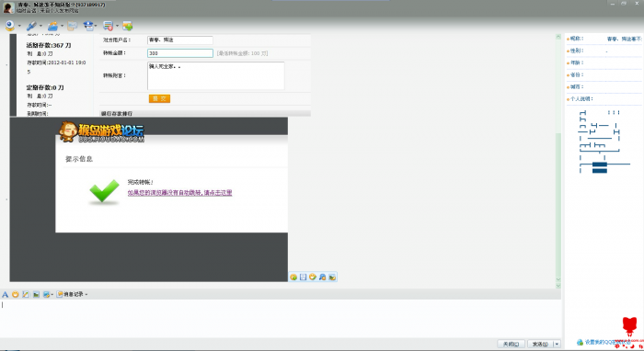The image size is (644, 351).
Task: Click the 发送 send button
Action: coord(540,344)
